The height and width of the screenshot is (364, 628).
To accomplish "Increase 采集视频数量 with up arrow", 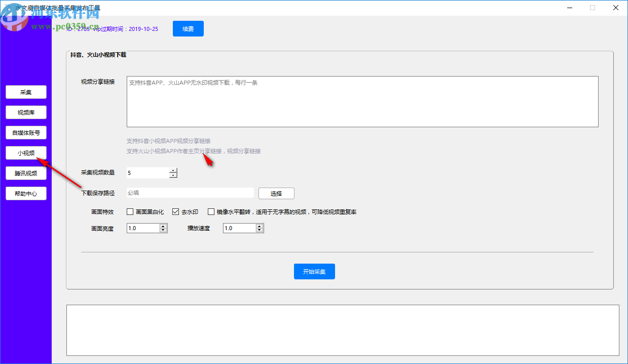I will (x=173, y=170).
